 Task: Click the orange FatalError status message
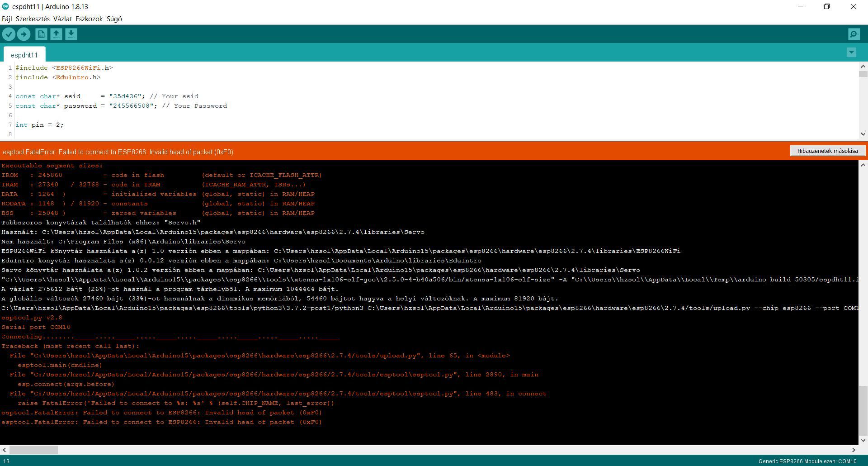118,152
